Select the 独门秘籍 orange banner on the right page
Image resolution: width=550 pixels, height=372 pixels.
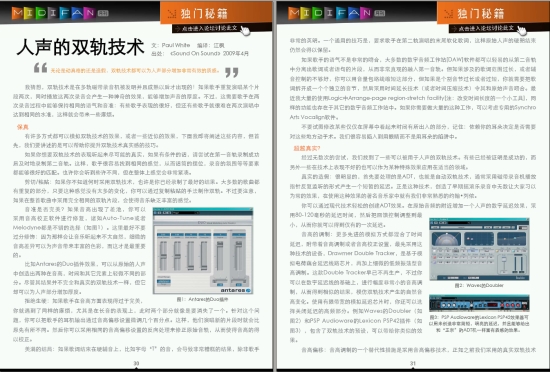click(x=492, y=13)
